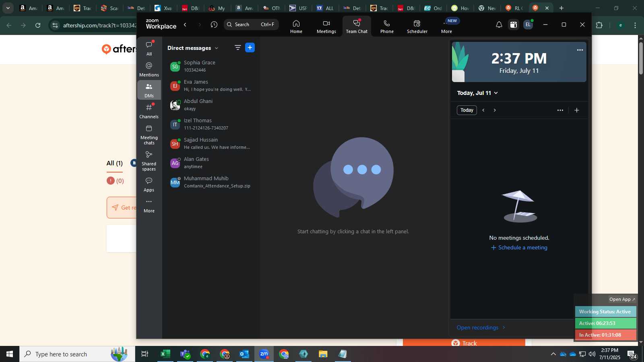Open the Chrome extensions puzzle icon
Viewport: 644px width, 362px height.
click(x=599, y=25)
